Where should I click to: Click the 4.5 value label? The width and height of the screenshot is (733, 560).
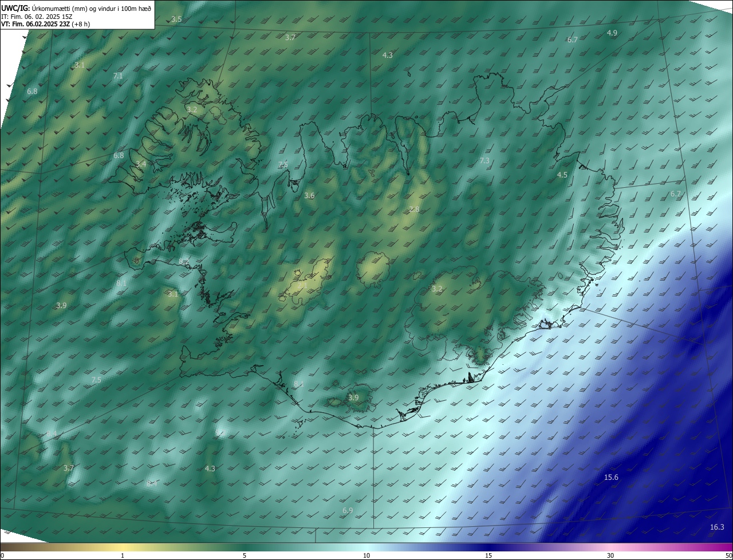click(x=562, y=175)
